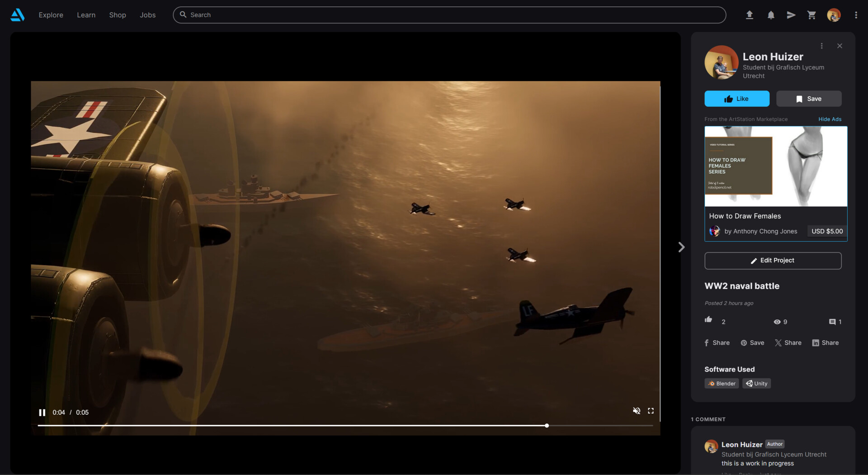Viewport: 868px width, 475px height.
Task: Open the project options kebab menu
Action: [821, 45]
